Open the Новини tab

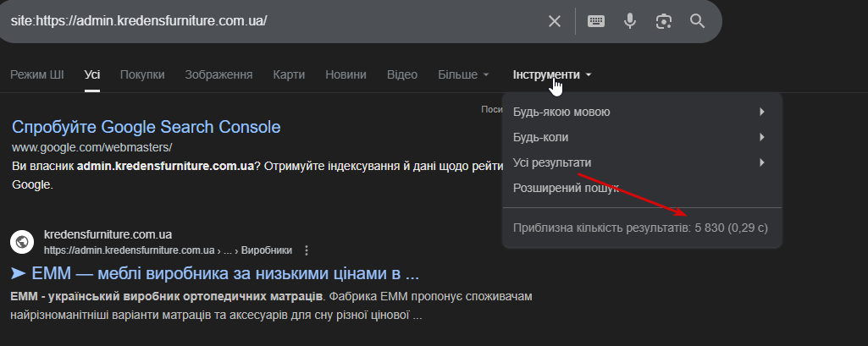pyautogui.click(x=346, y=74)
